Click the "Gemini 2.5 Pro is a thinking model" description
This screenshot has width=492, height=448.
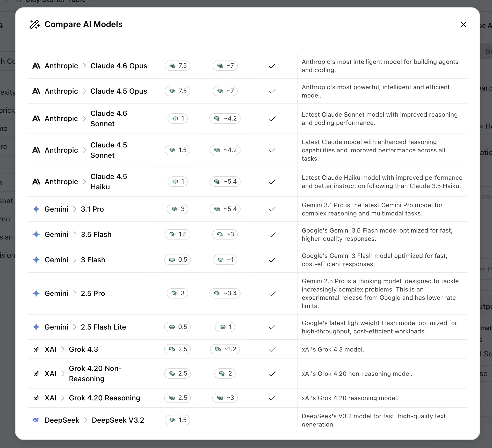click(x=380, y=294)
